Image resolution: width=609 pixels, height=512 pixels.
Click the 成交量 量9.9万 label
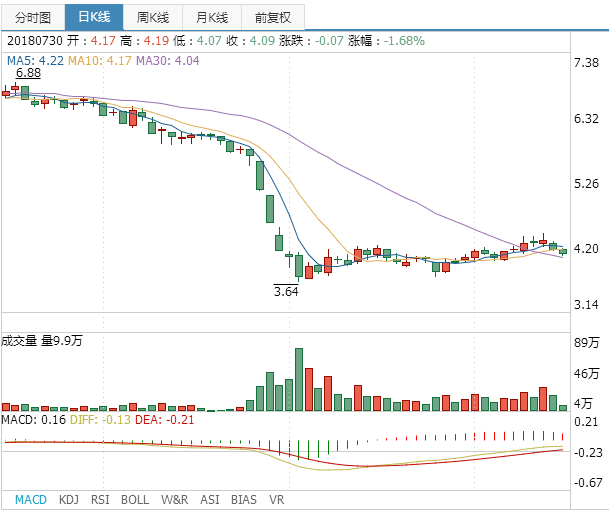[x=42, y=341]
